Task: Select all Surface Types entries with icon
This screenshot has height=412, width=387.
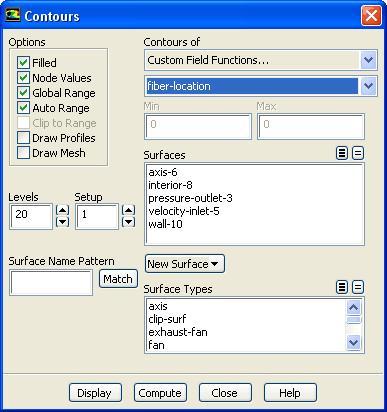Action: coord(342,287)
